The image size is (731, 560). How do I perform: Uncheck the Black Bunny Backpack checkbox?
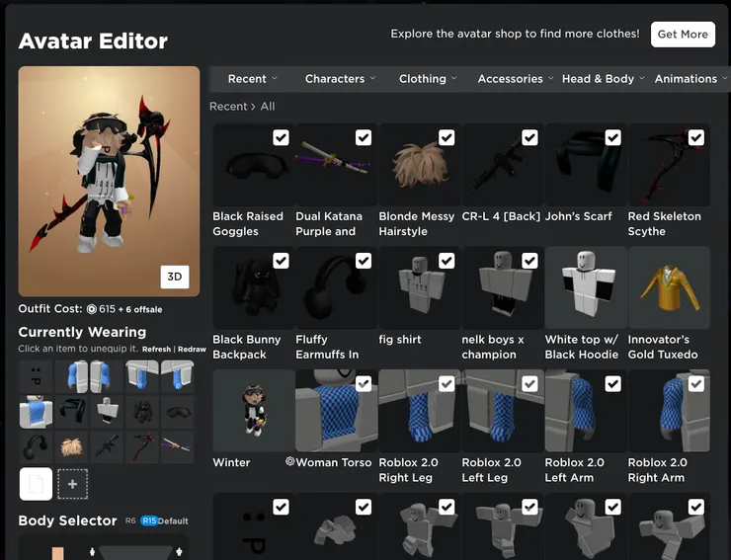(281, 261)
